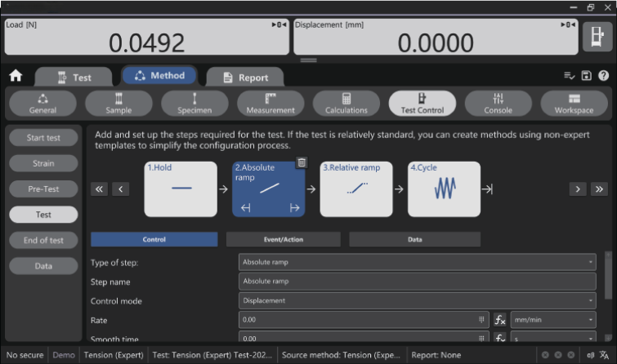Switch to the Report tab
Screen dimensions: 617x364
pyautogui.click(x=245, y=78)
